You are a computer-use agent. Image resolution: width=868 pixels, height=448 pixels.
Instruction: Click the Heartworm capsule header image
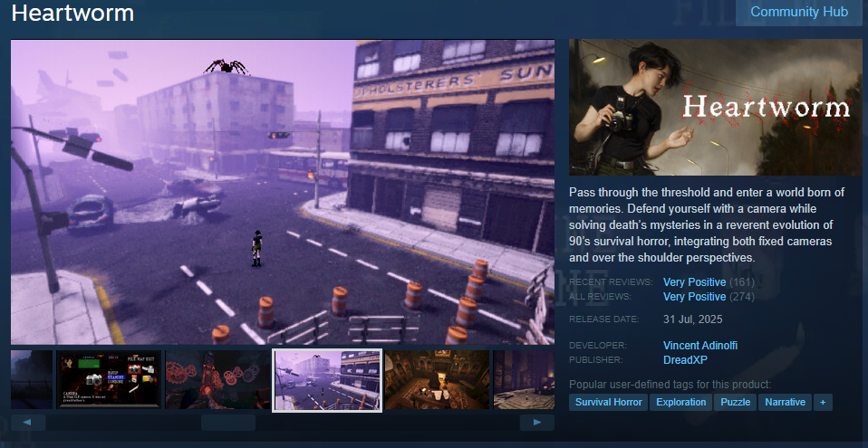pyautogui.click(x=715, y=108)
